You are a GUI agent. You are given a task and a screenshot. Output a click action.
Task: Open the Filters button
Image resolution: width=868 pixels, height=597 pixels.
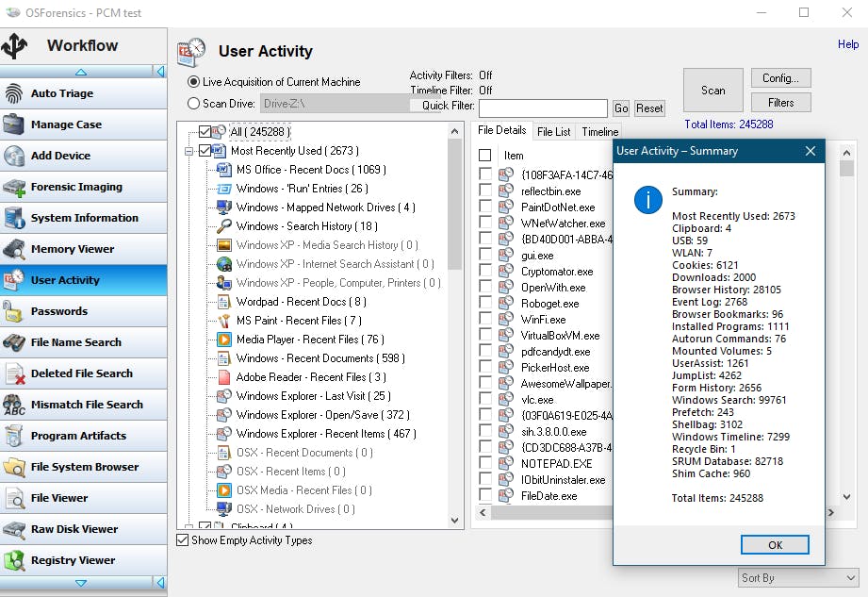click(x=780, y=103)
